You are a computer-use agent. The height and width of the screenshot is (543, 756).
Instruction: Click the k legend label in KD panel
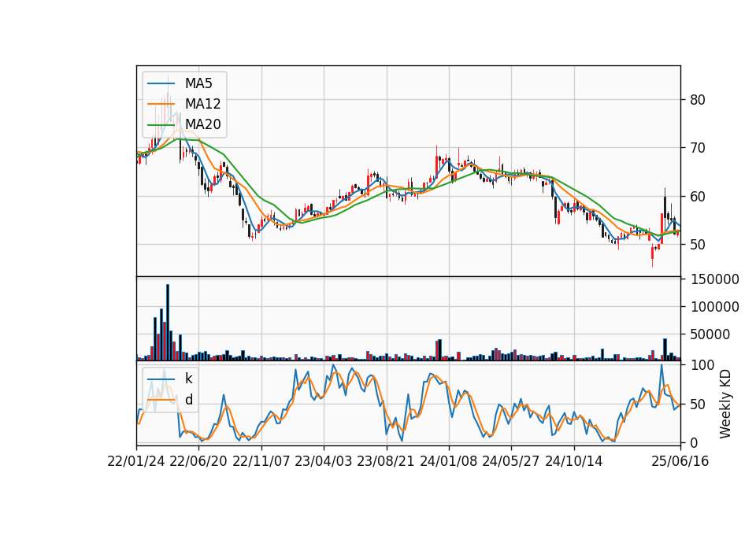[x=188, y=379]
